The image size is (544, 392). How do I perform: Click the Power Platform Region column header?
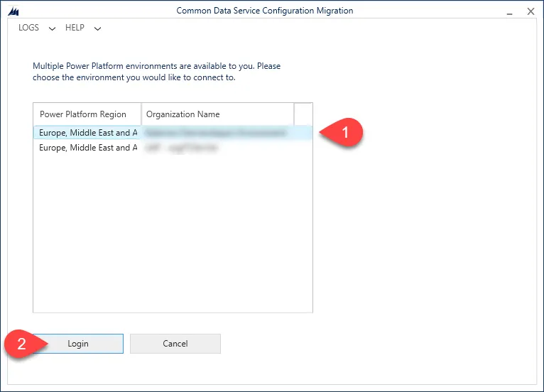[x=87, y=114]
